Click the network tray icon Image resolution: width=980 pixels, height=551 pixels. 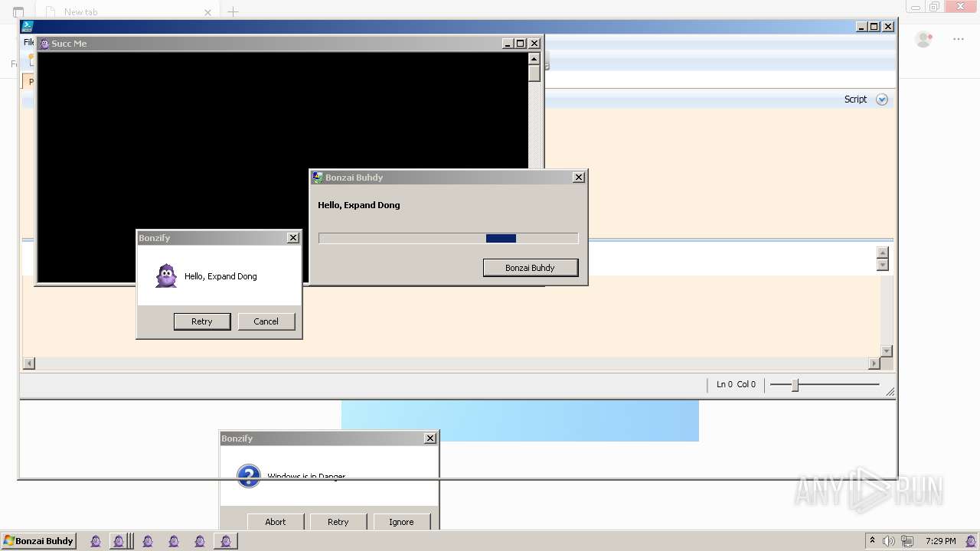pyautogui.click(x=907, y=541)
